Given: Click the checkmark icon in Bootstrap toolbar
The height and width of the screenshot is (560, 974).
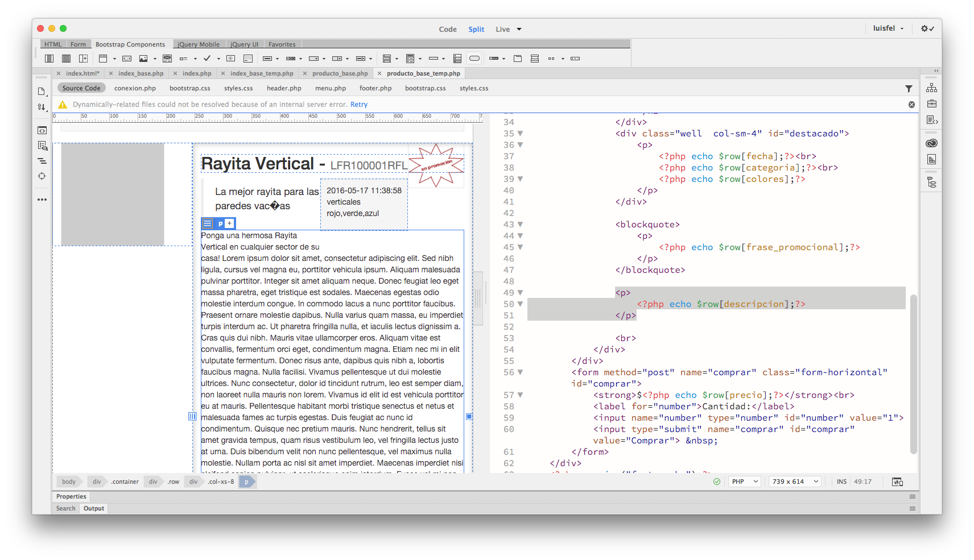Looking at the screenshot, I should 207,59.
